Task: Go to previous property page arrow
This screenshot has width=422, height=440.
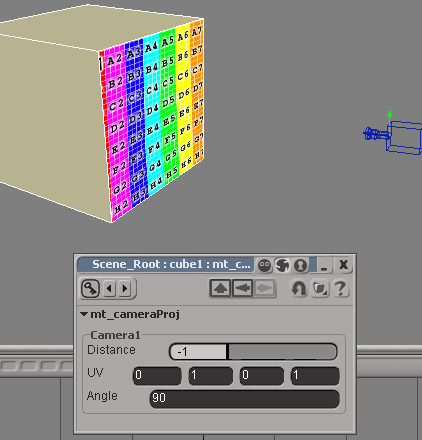Action: coord(110,288)
